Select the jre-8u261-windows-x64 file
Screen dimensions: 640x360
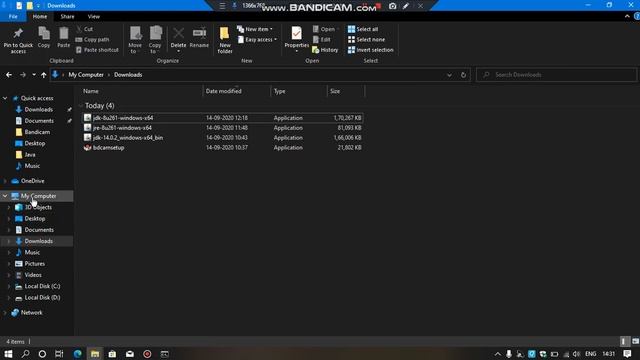point(222,128)
